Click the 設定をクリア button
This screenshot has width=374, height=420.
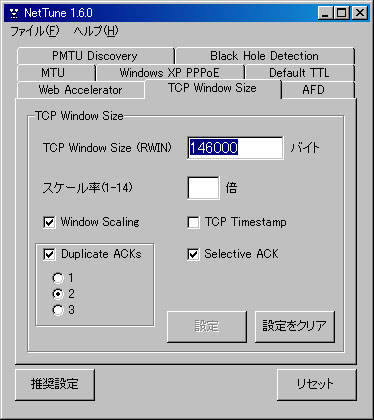point(295,327)
